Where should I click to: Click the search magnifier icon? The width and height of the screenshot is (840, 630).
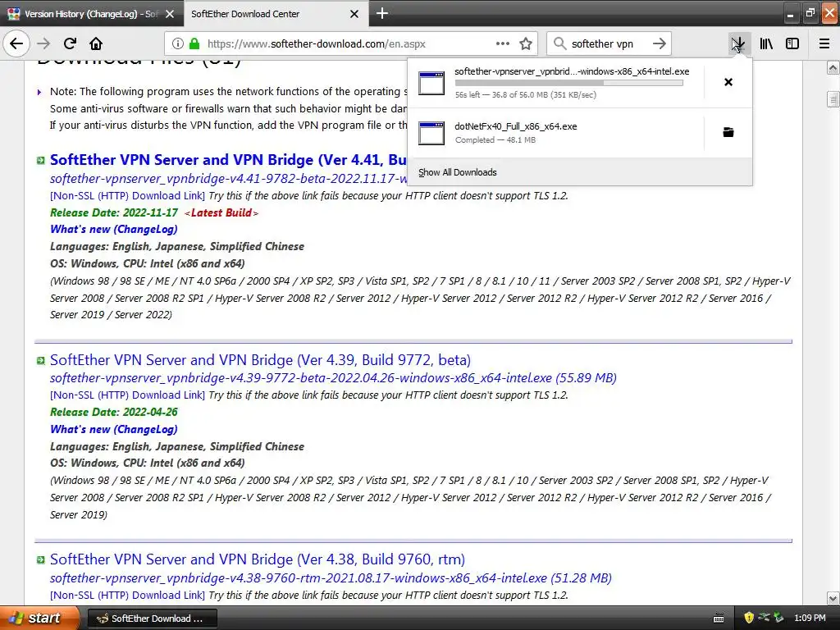[x=559, y=43]
